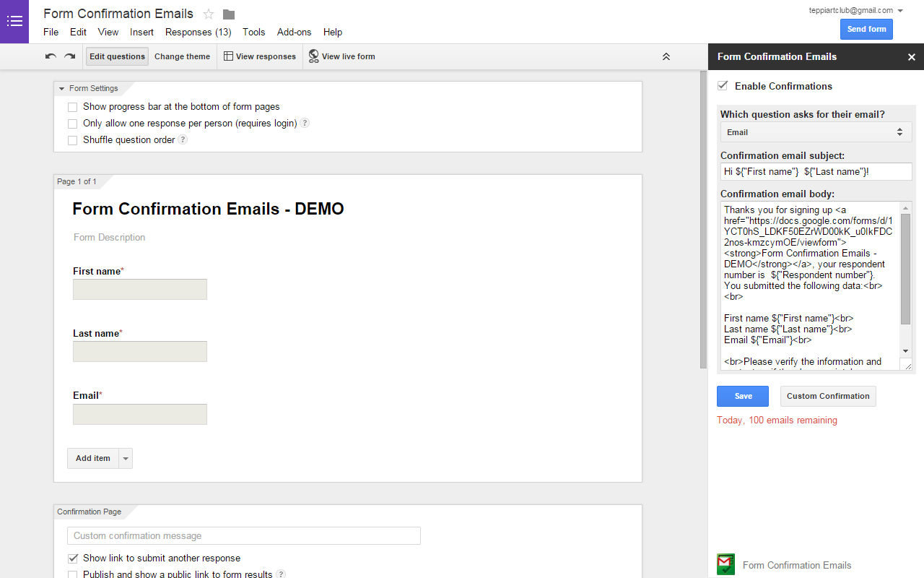
Task: Click the confirmation email subject field
Action: tap(816, 171)
